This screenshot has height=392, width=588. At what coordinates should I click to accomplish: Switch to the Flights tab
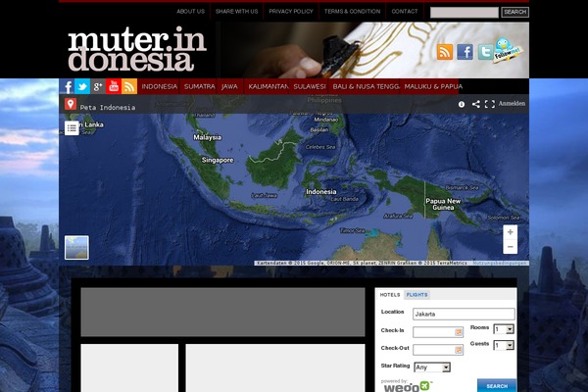pyautogui.click(x=417, y=295)
